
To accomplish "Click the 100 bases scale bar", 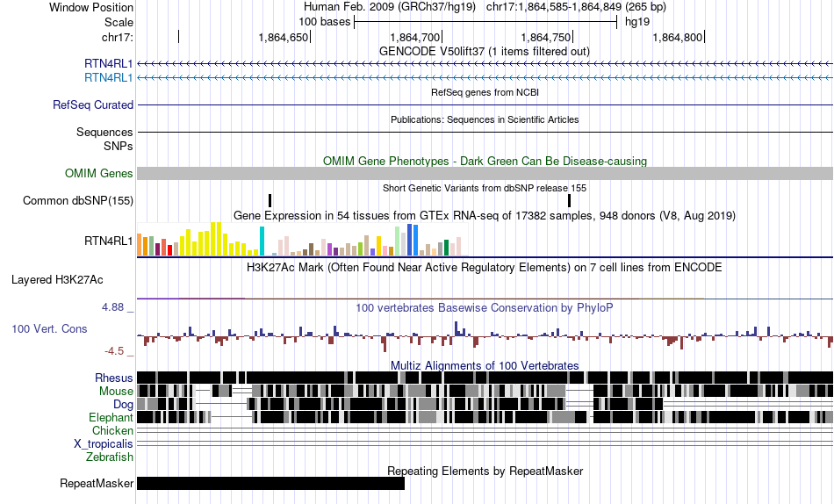I will click(485, 22).
